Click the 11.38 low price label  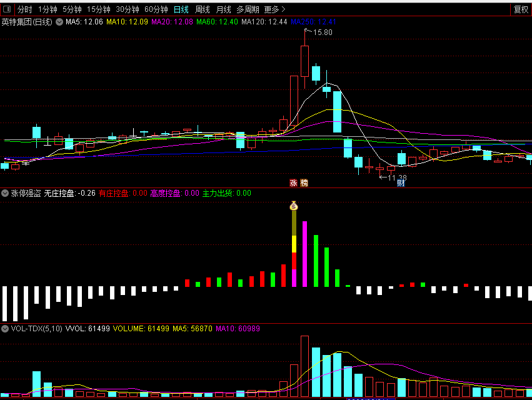click(x=397, y=177)
